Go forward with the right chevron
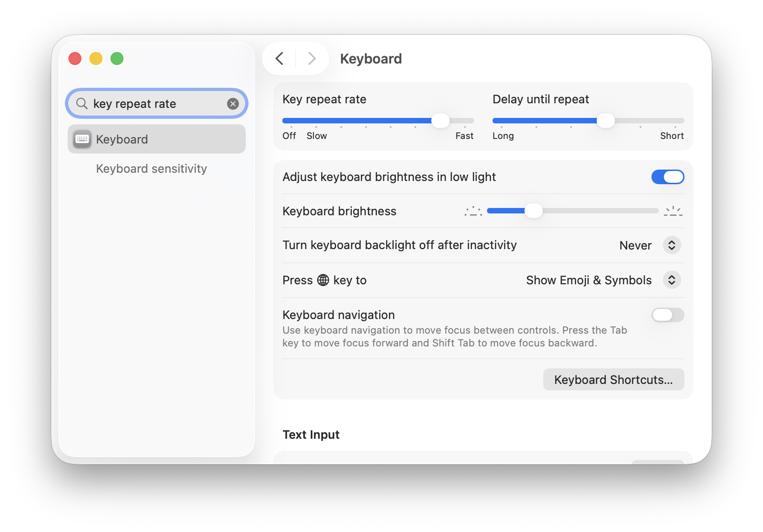The width and height of the screenshot is (763, 532). coord(312,59)
